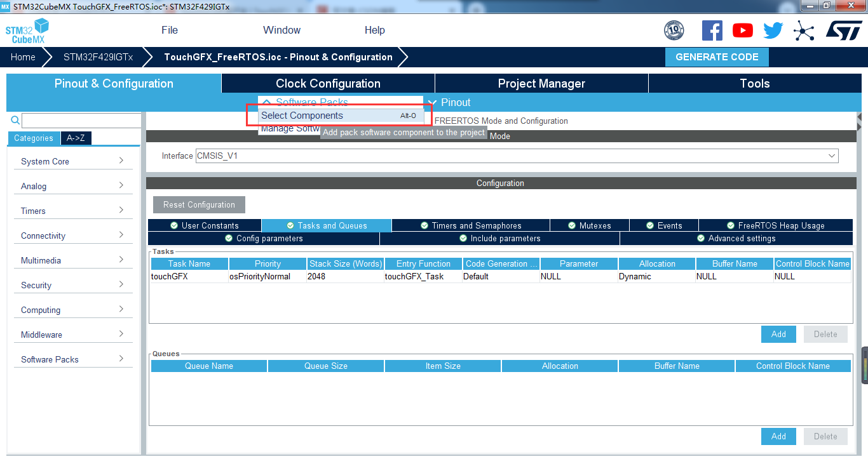Open the Twitter bird icon
The image size is (868, 459).
[x=773, y=30]
